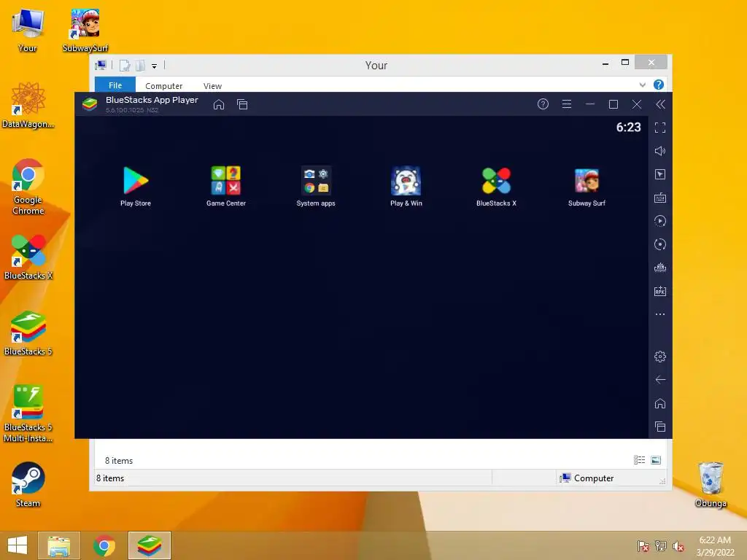Open the Windows Start button
Screen dimensions: 747x560
point(18,545)
